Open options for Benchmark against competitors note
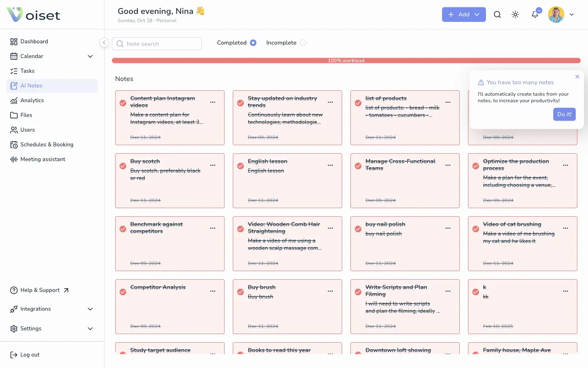 pyautogui.click(x=213, y=228)
